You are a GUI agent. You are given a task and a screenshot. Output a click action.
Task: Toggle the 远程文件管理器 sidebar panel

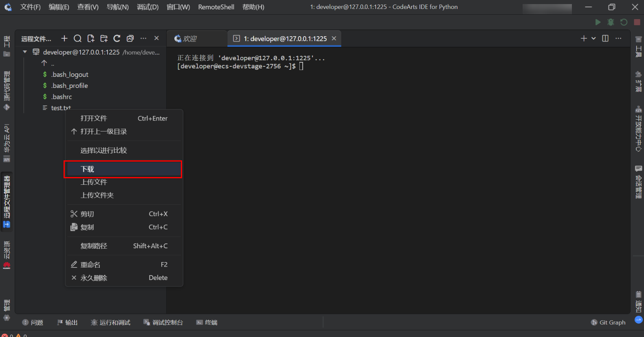7,202
